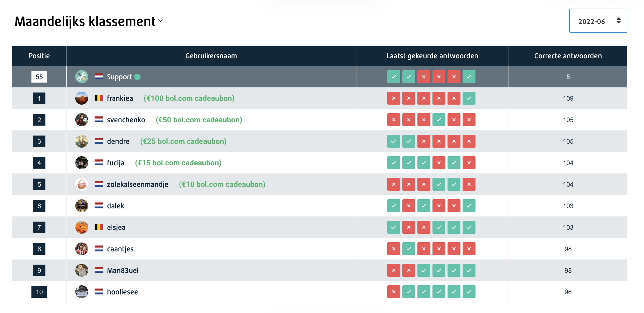Click the Belgian flag next to frankiea
This screenshot has width=644, height=313.
[99, 98]
